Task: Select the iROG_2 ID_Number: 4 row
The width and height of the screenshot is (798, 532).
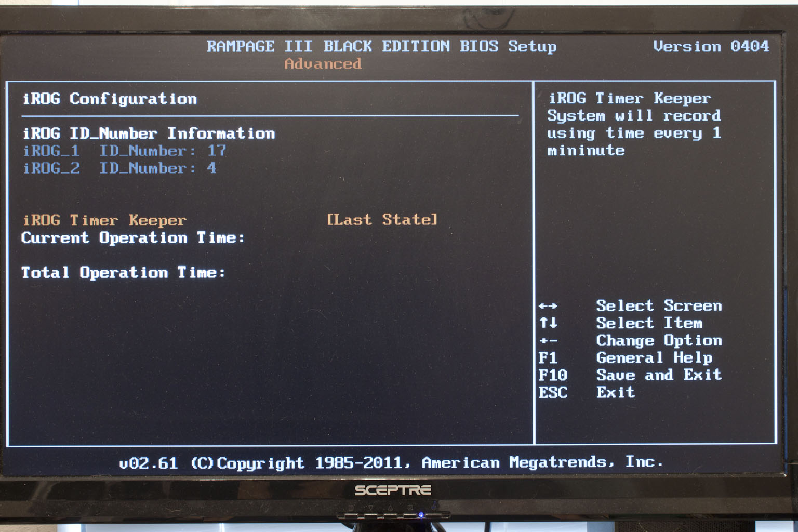Action: click(119, 168)
